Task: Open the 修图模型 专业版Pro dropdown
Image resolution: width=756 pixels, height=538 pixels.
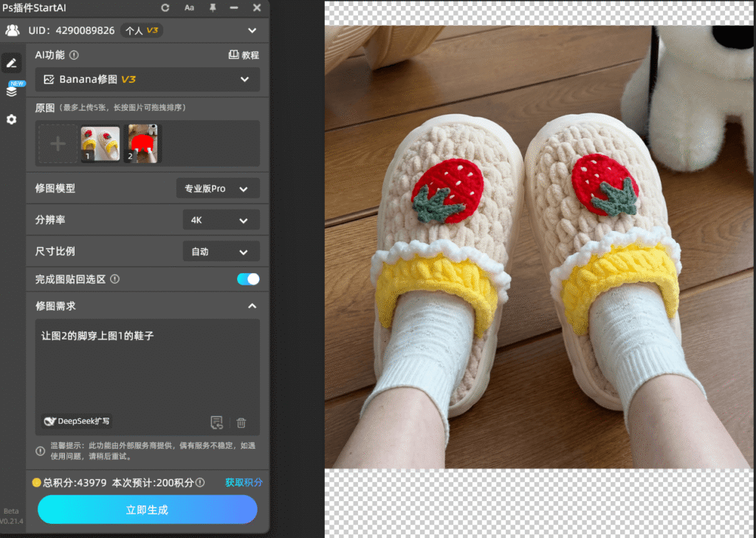Action: click(218, 188)
